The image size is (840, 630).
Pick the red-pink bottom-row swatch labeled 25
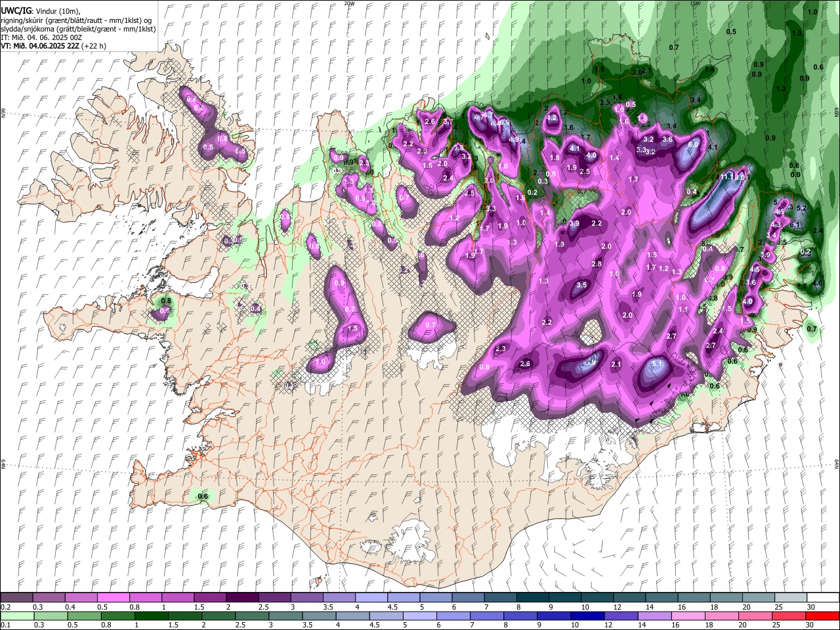[x=790, y=616]
